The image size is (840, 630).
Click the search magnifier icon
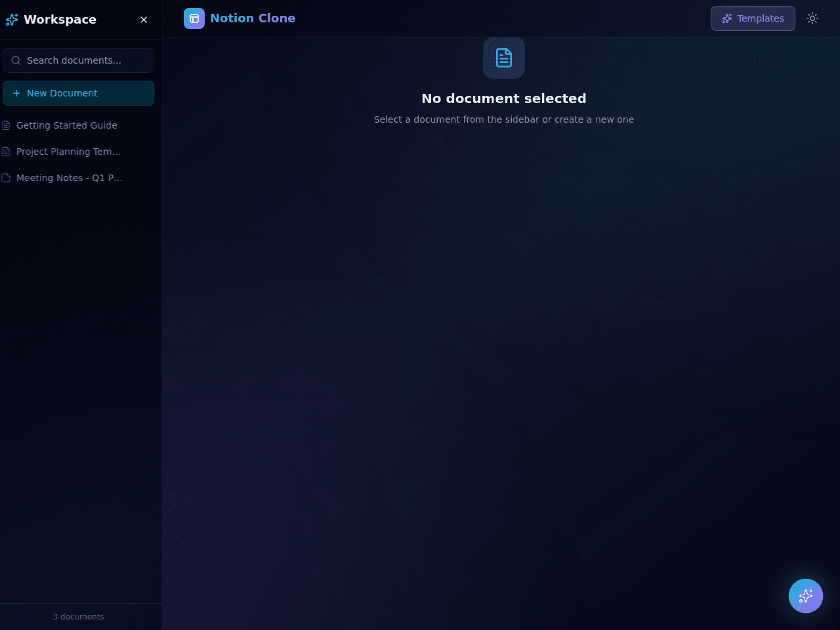16,60
